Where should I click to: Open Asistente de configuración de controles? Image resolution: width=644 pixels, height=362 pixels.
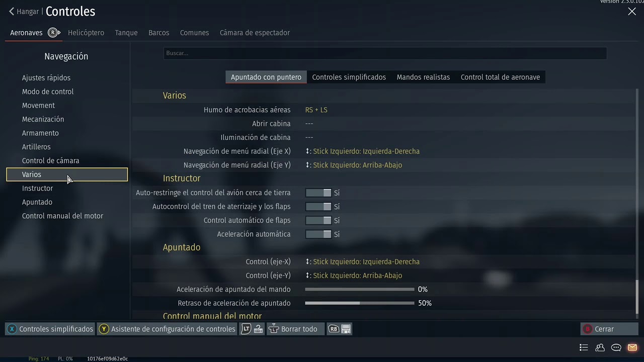point(167,329)
